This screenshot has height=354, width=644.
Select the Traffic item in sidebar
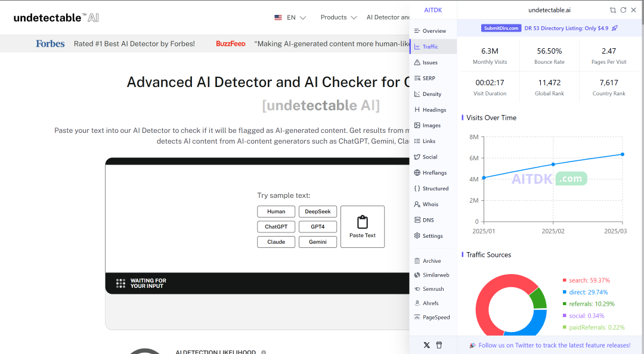click(433, 46)
